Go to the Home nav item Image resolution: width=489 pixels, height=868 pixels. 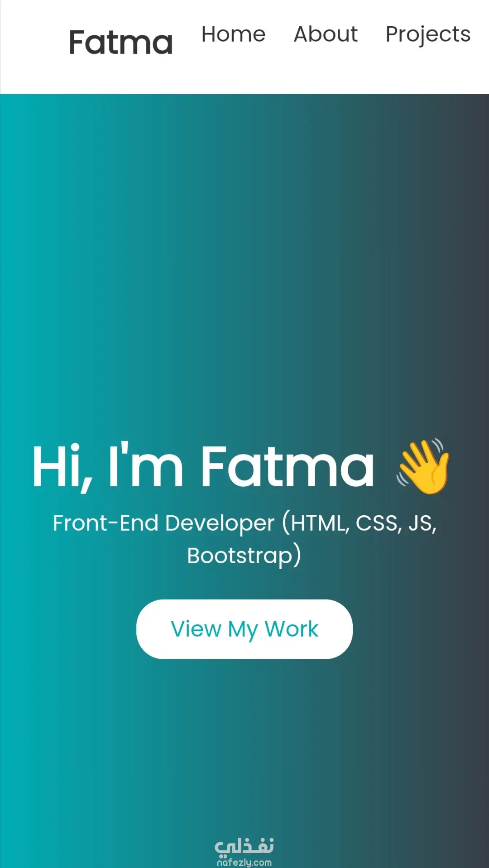[233, 34]
